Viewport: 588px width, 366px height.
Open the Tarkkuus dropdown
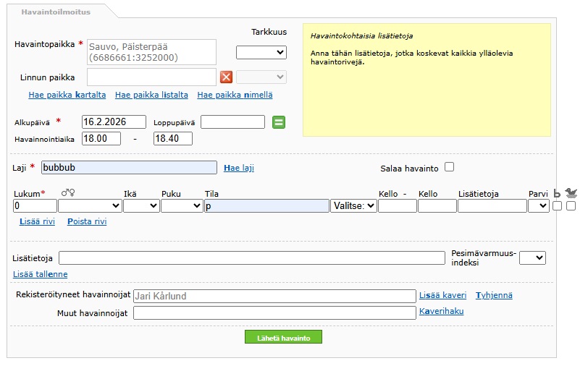[x=261, y=52]
